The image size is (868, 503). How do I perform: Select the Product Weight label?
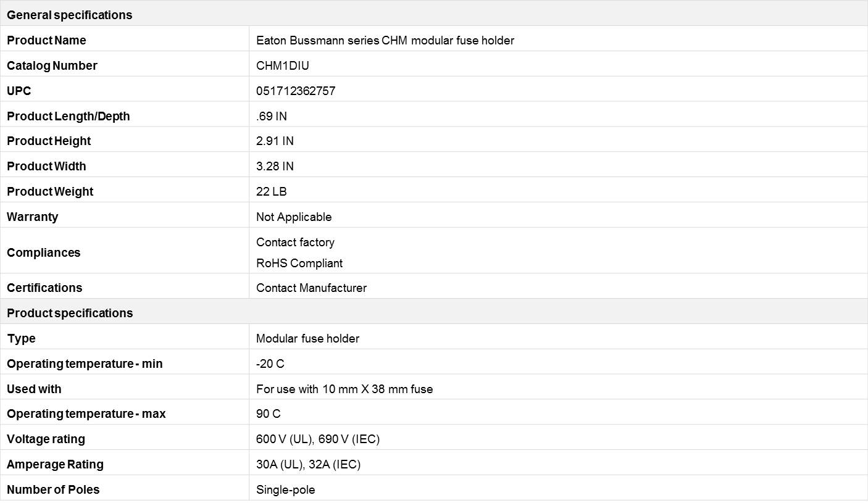tap(50, 191)
